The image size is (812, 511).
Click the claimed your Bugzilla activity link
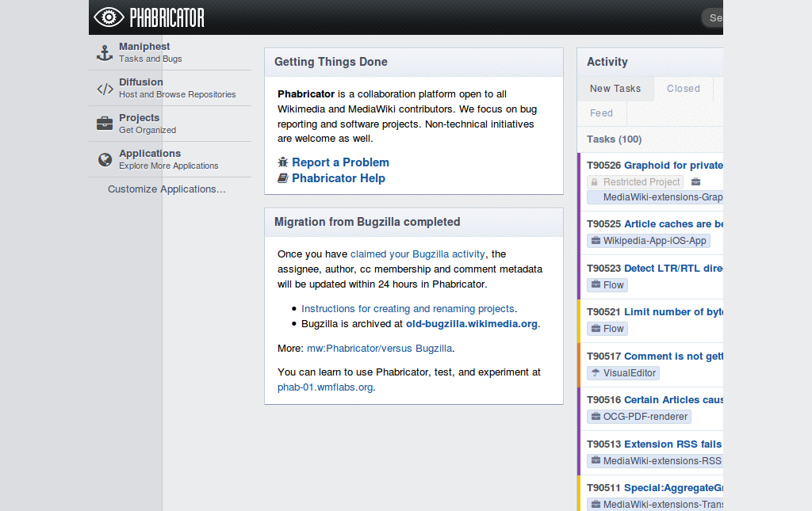tap(418, 254)
